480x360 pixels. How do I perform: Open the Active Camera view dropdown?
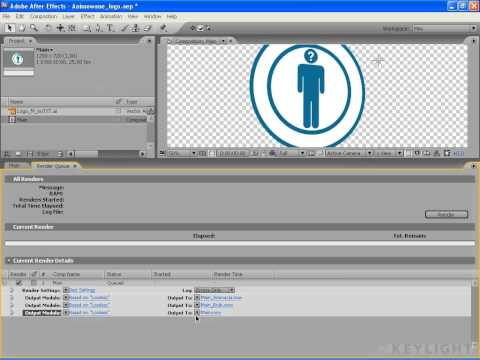pyautogui.click(x=348, y=153)
